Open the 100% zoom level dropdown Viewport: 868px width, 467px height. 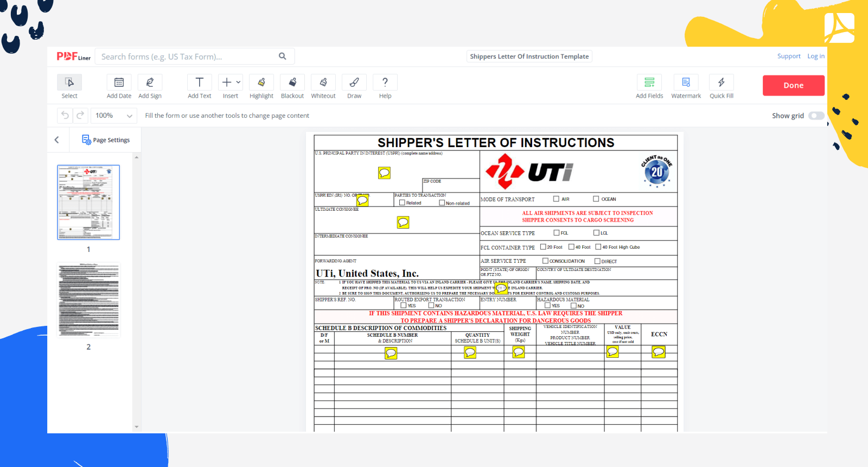[114, 116]
